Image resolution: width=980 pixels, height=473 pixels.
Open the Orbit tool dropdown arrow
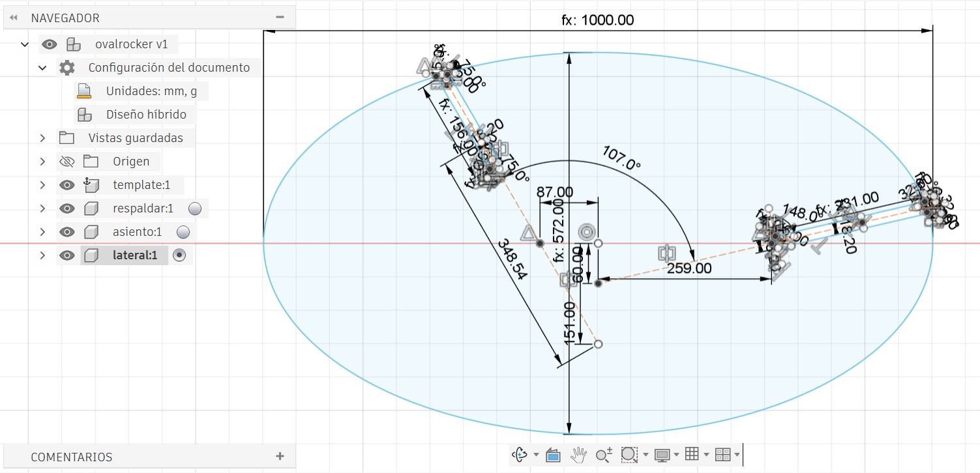536,455
